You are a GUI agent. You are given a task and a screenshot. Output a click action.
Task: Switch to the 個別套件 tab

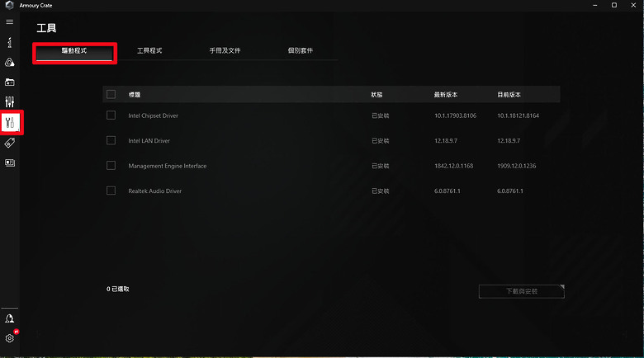point(301,51)
